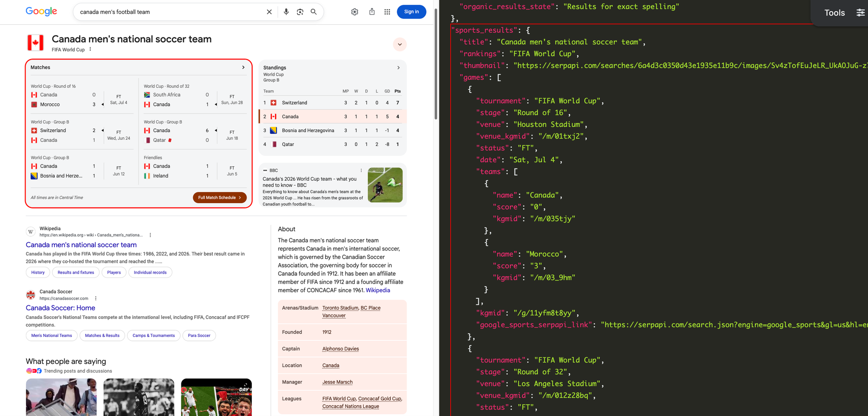Click the Pts column header in the standings
Viewport: 868px width, 416px height.
click(398, 91)
